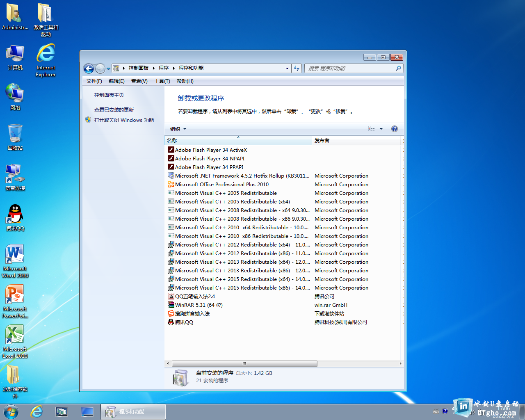Open Microsoft Word 2010 desktop shortcut

tap(15, 261)
